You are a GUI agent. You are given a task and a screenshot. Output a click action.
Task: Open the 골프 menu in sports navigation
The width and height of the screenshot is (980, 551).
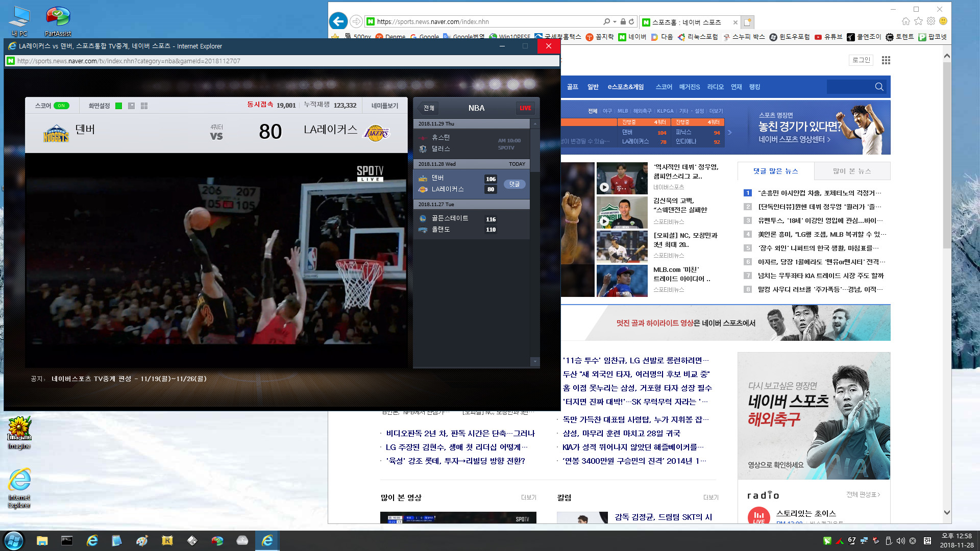(x=573, y=87)
